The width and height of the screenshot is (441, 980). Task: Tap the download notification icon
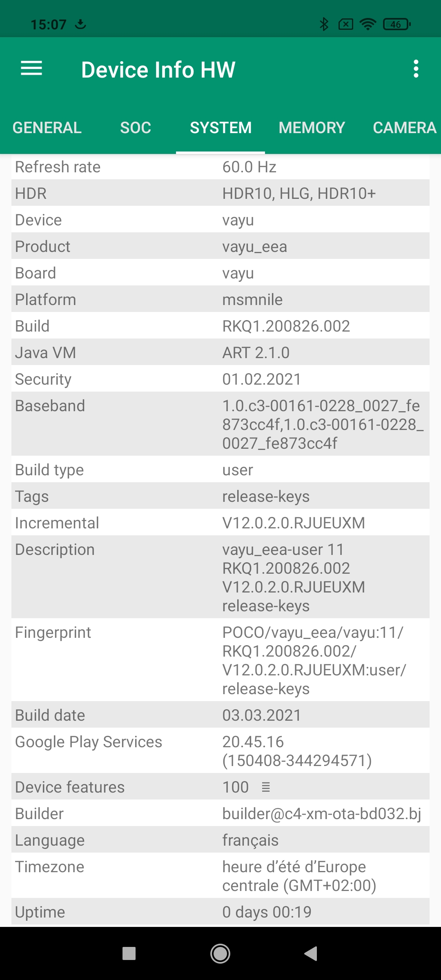81,24
